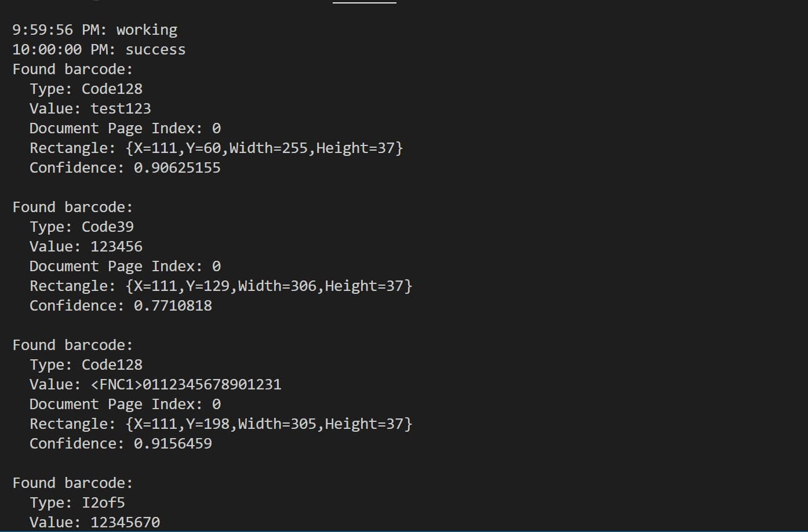Click the "Type: Code39" output line
Screen dimensions: 808x532
tap(81, 227)
